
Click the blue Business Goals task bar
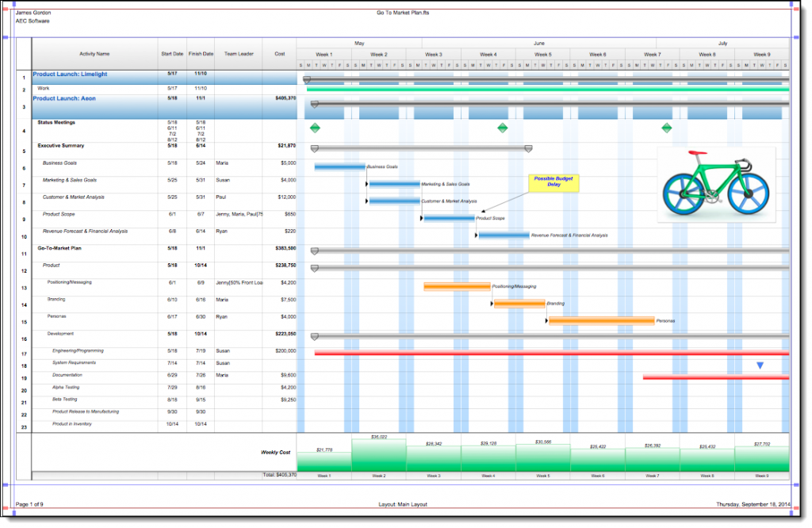tap(339, 166)
